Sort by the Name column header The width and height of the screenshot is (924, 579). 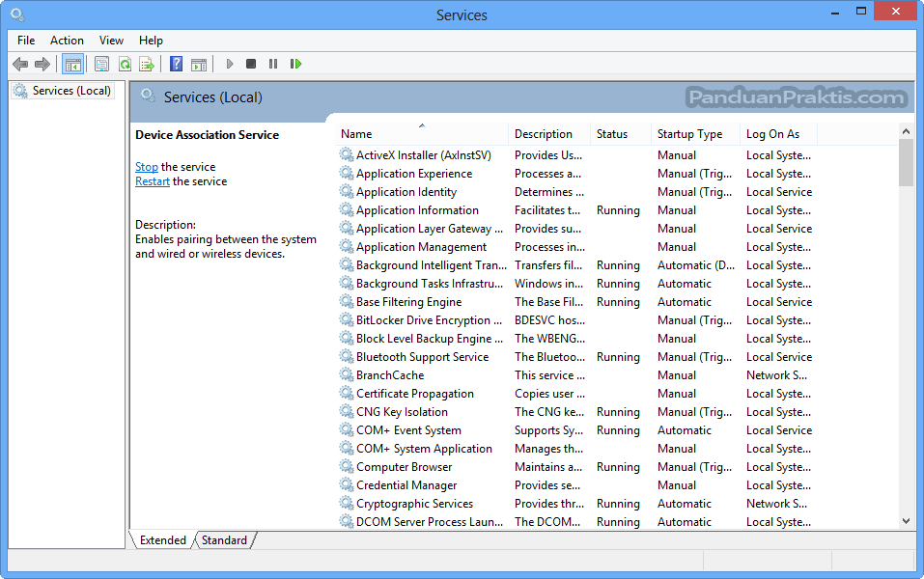click(x=421, y=134)
